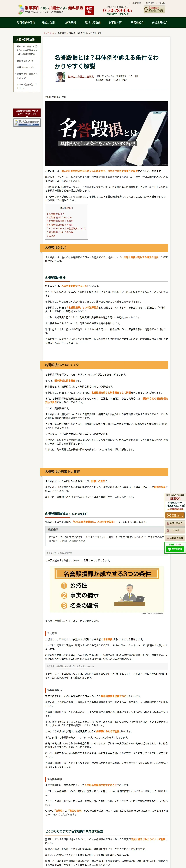Screen dimensions: 186x868
Task: Open お客様の声 in the navigation bar
Action: pyautogui.click(x=115, y=23)
